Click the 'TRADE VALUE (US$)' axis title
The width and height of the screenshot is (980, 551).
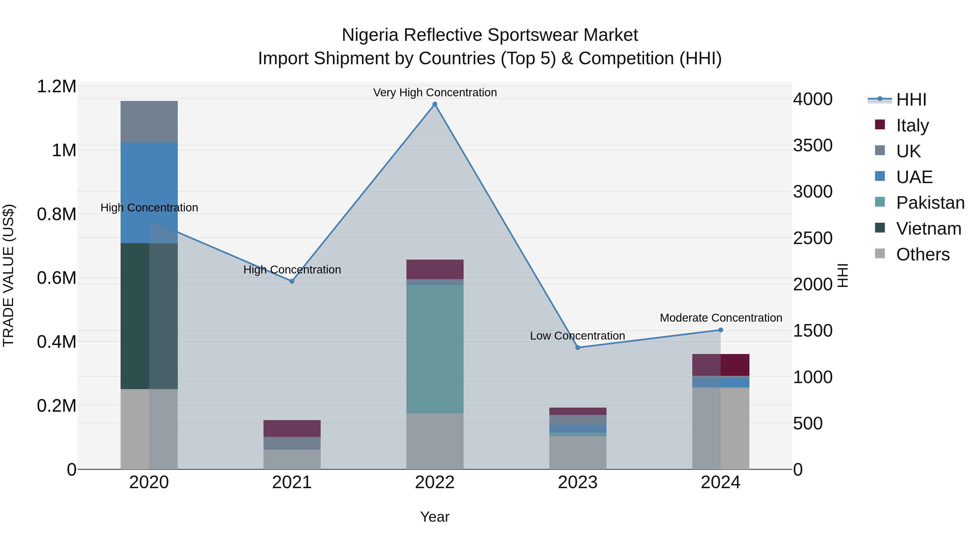(8, 276)
